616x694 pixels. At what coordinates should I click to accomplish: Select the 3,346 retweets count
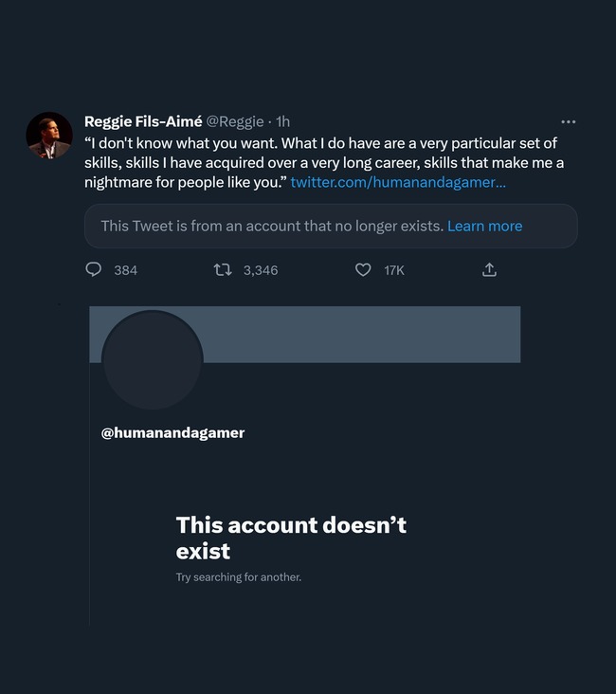[261, 270]
